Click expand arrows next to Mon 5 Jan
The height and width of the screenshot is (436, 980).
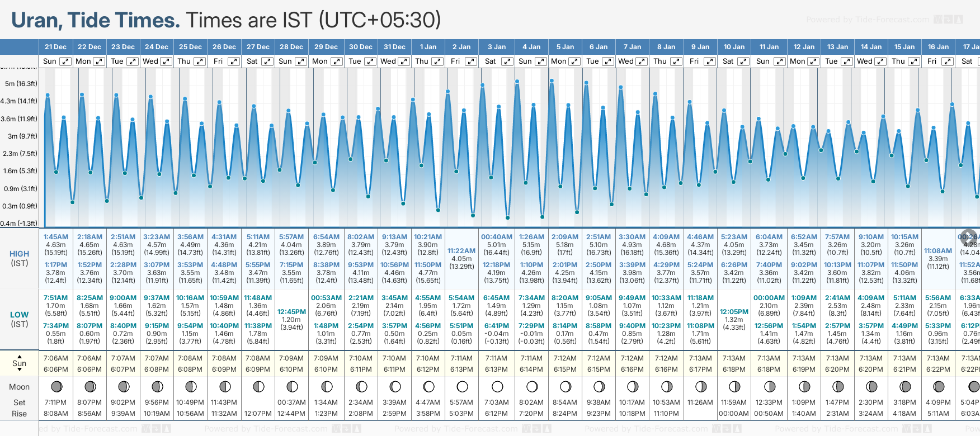[574, 61]
